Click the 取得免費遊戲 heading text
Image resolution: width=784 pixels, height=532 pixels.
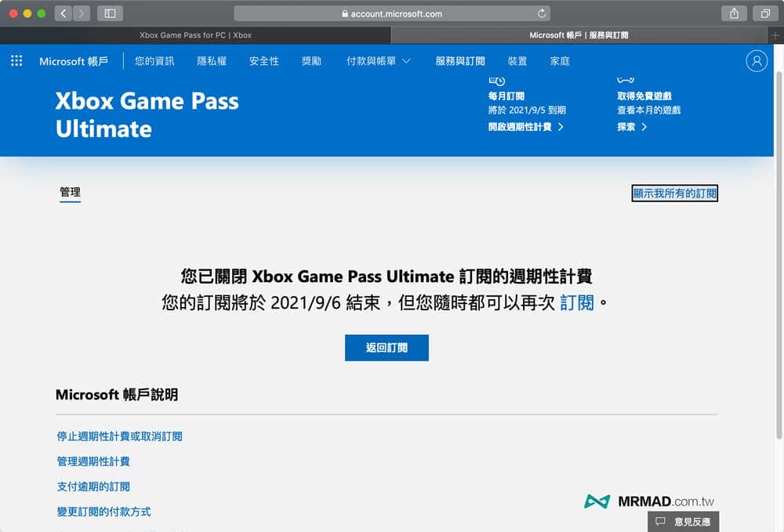click(644, 96)
